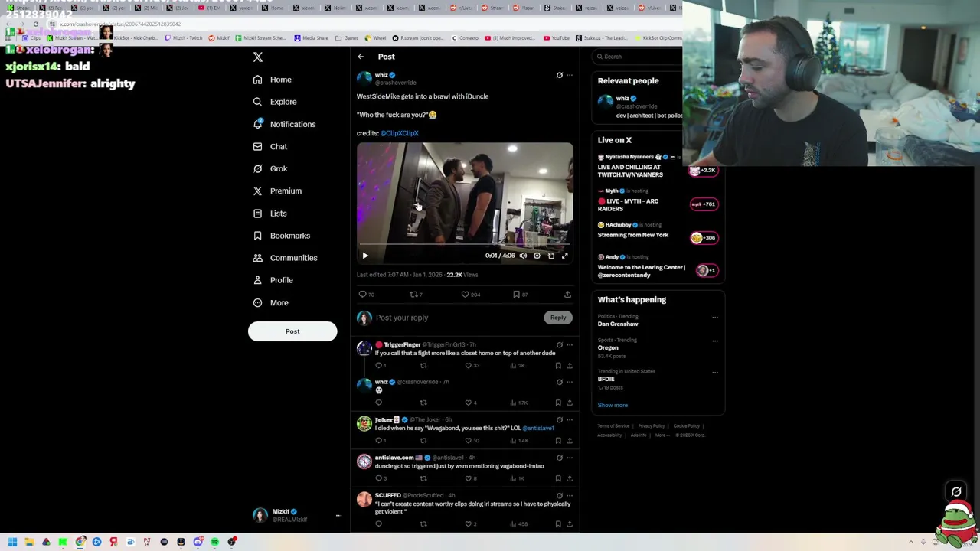Click the Reply button

click(558, 318)
